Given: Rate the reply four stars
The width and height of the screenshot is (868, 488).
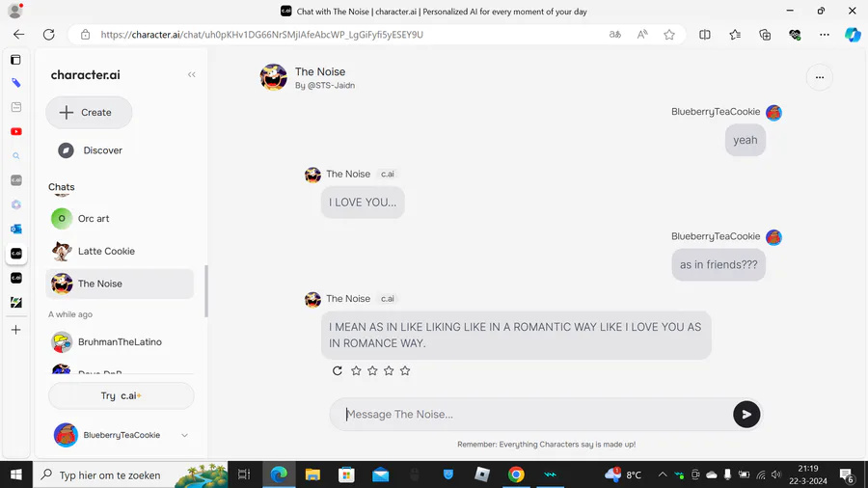Looking at the screenshot, I should point(405,370).
